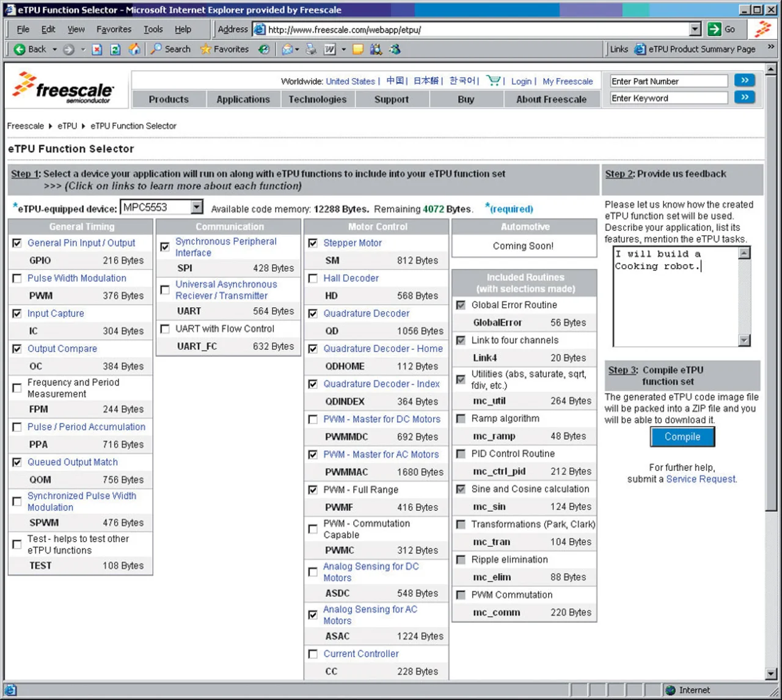The image size is (782, 700).
Task: Go to browser Home icon
Action: click(134, 49)
